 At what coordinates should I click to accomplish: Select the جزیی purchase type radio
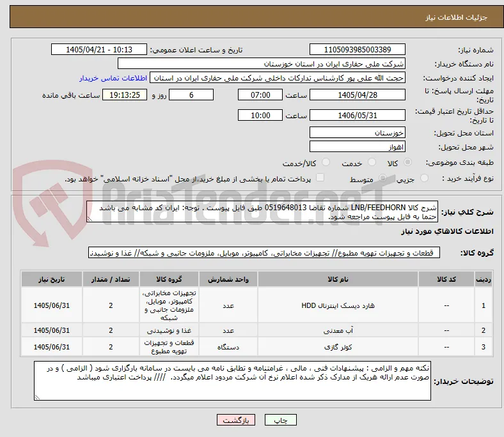tap(424, 178)
